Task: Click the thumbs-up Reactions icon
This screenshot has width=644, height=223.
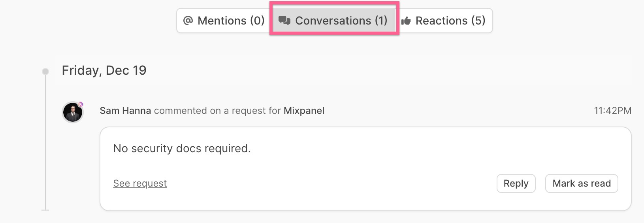Action: [406, 21]
